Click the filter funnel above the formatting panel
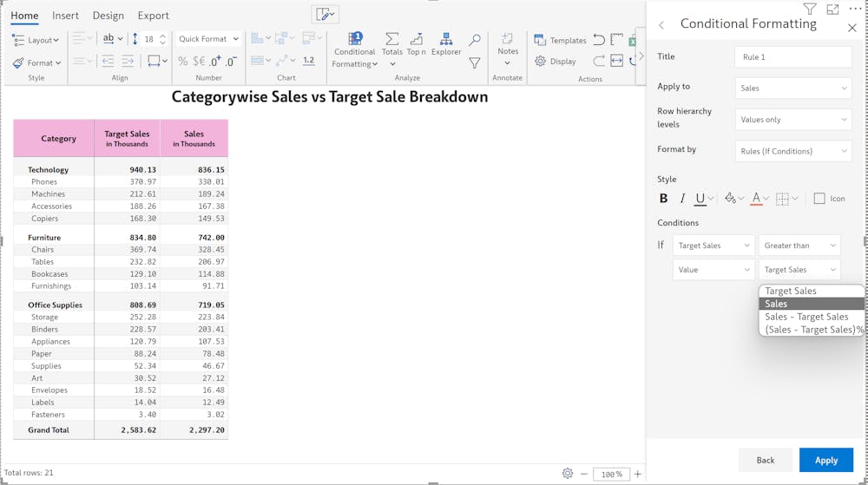 (x=810, y=9)
